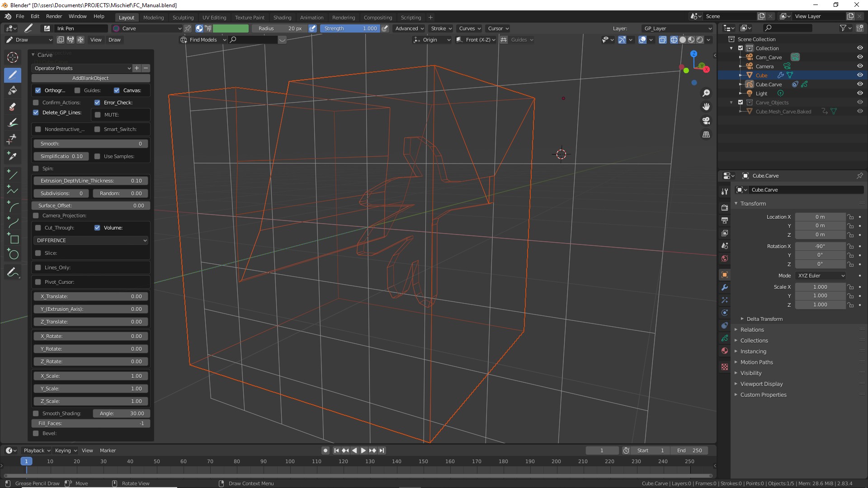Switch to the Sculpting workspace tab
The width and height of the screenshot is (868, 488).
click(x=183, y=18)
